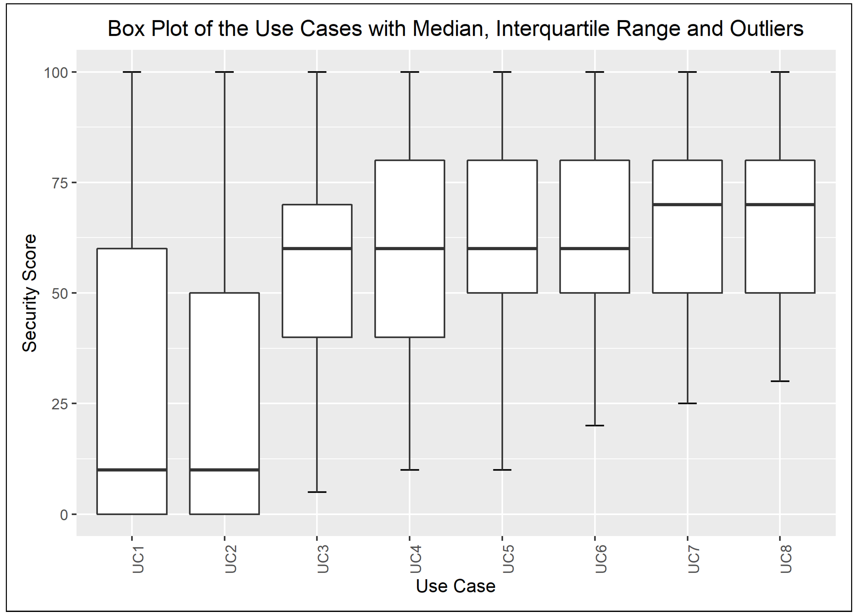The image size is (858, 616).
Task: Click the "Security Score" y-axis label
Action: coord(29,293)
